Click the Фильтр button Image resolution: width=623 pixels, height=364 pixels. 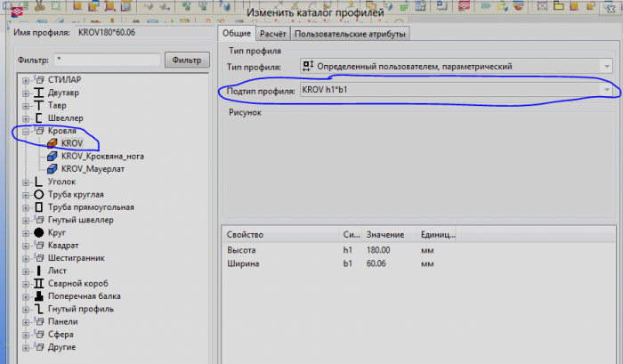[x=187, y=60]
